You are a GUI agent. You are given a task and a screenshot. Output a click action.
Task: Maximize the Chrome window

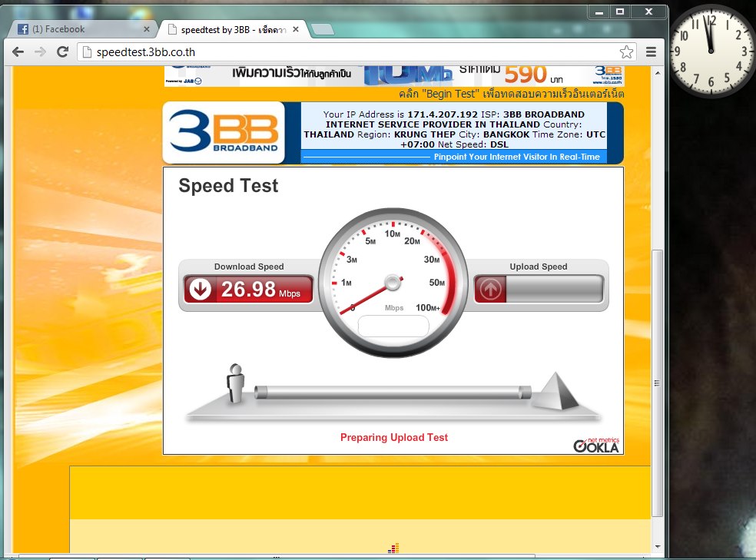click(x=620, y=12)
